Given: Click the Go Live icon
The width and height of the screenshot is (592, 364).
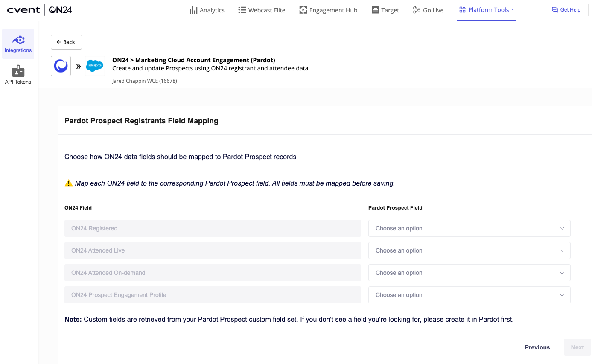Looking at the screenshot, I should coord(417,10).
